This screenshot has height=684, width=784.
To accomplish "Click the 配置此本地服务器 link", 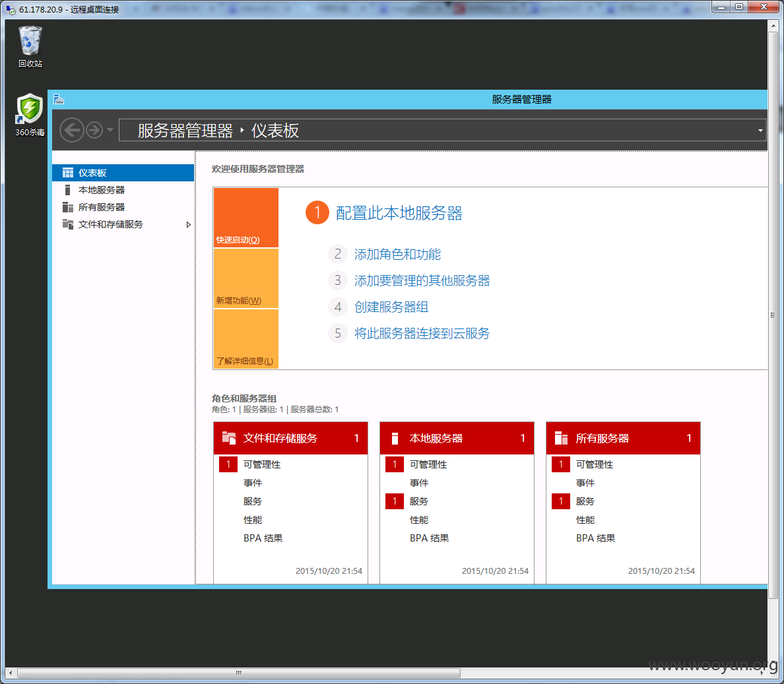I will pos(399,213).
